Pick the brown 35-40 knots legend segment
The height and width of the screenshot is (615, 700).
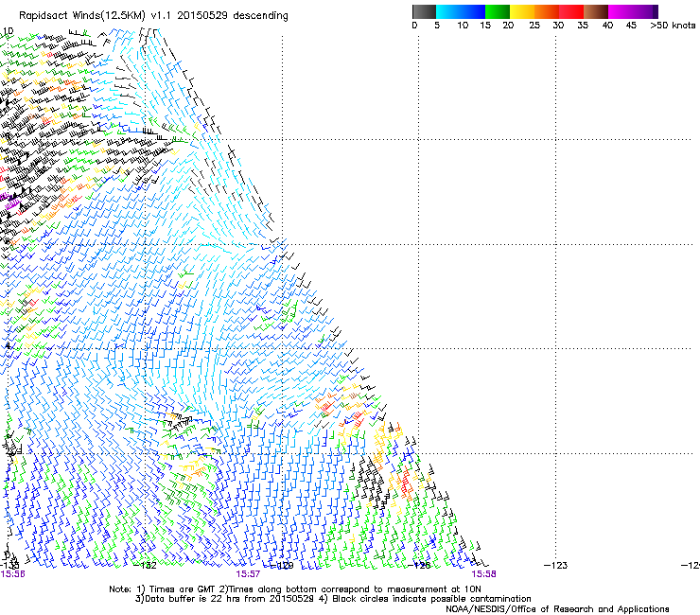(x=596, y=11)
